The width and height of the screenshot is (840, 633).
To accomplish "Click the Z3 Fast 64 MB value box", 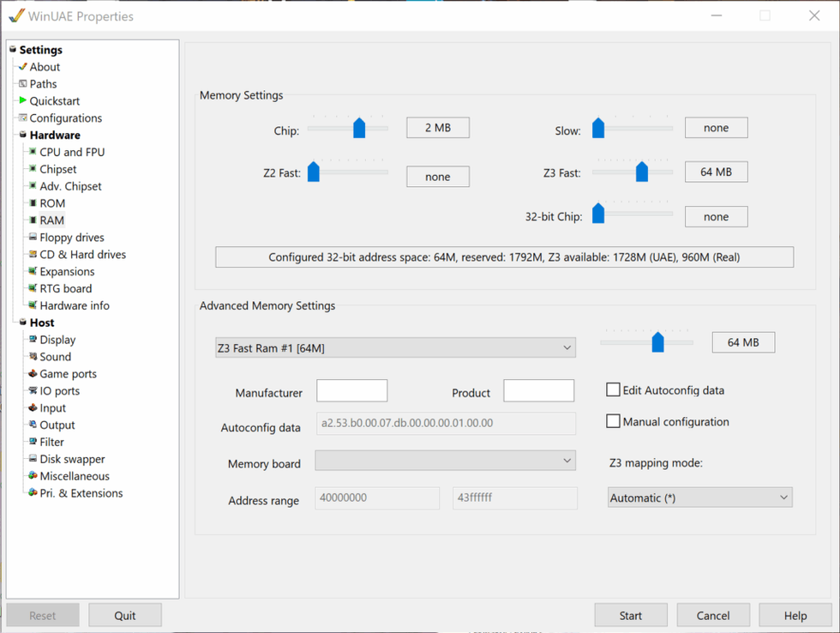I will (717, 172).
